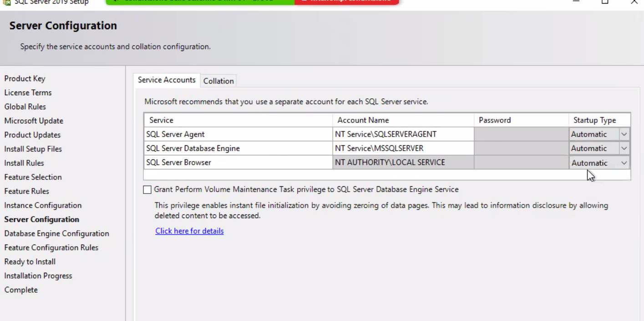
Task: Switch to the Collation tab
Action: pos(218,81)
